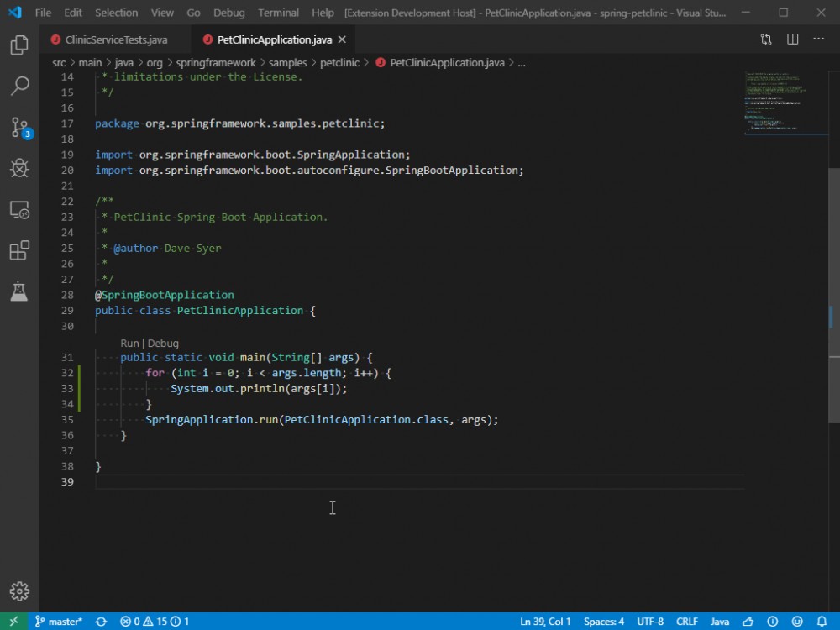
Task: Open the Testing flask icon in activity bar
Action: pyautogui.click(x=20, y=291)
